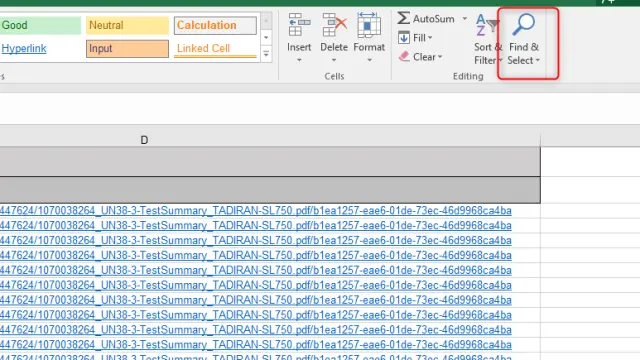This screenshot has height=360, width=640.
Task: Open the Sort & Filter tool
Action: (488, 39)
